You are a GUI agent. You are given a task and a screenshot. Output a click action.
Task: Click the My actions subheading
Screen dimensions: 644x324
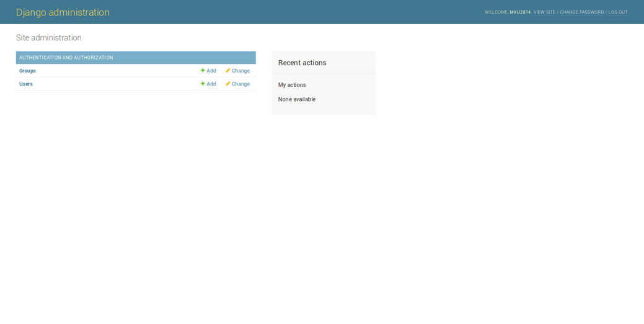[x=292, y=85]
